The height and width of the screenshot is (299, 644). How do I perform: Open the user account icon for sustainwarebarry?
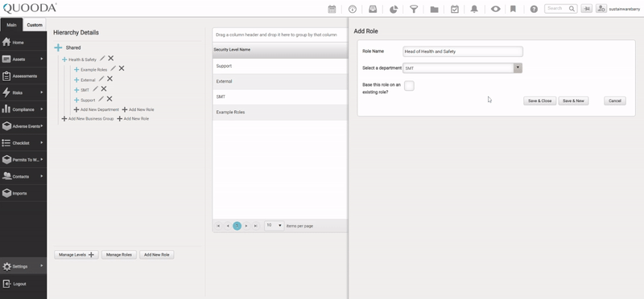601,9
